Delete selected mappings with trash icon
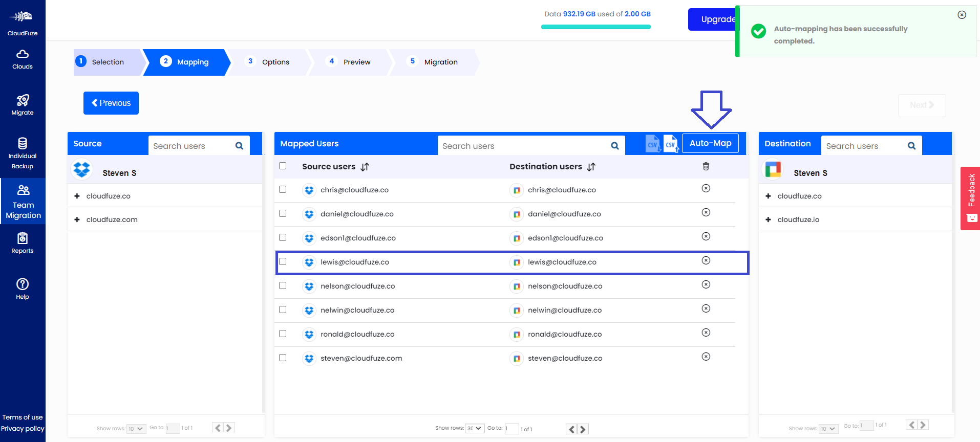Image resolution: width=980 pixels, height=442 pixels. [x=706, y=166]
